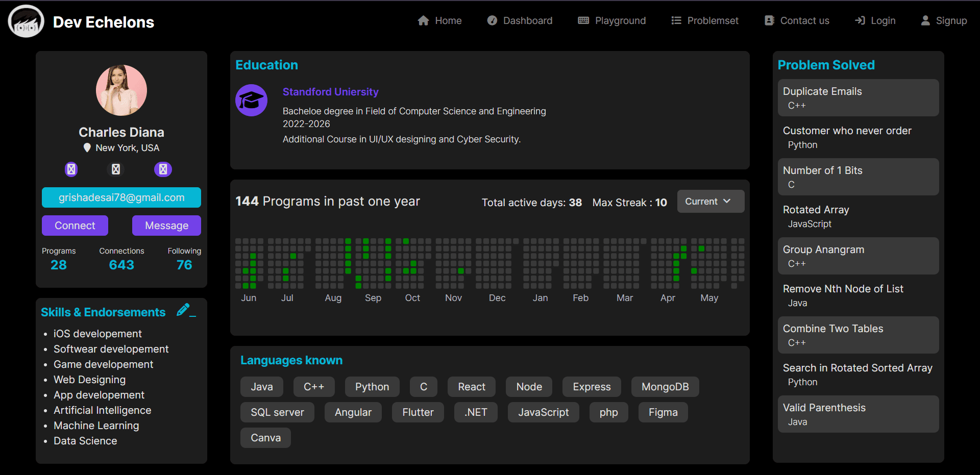The image size is (980, 475).
Task: Click the Login link in navbar
Action: [875, 20]
